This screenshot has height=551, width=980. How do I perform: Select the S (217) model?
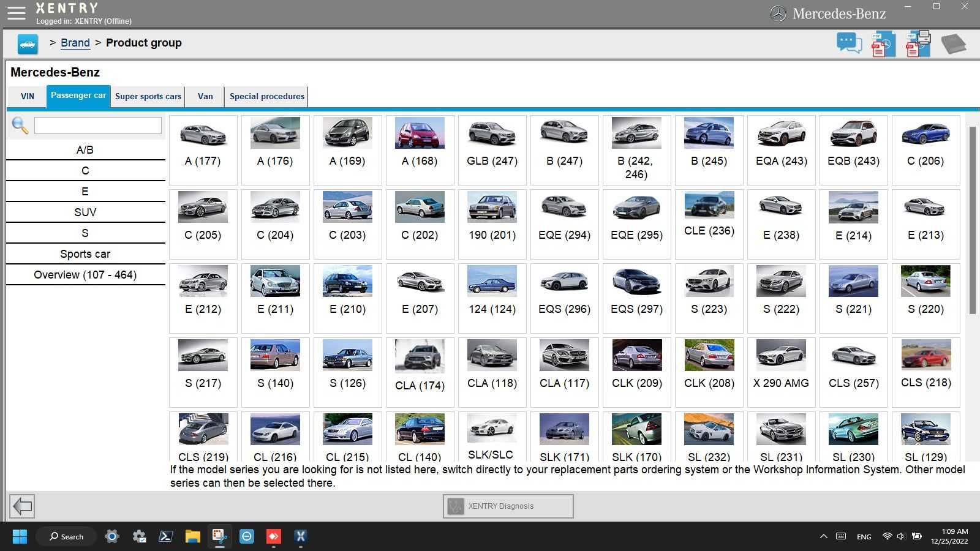click(x=203, y=372)
